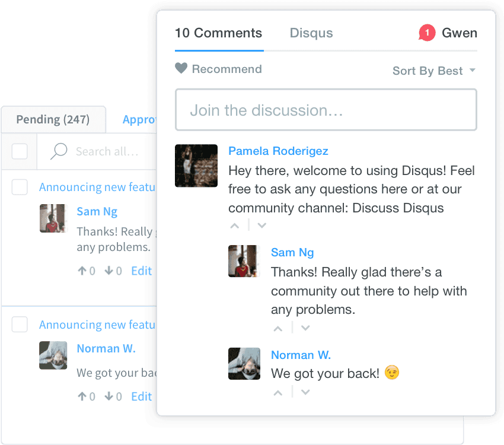The width and height of the screenshot is (504, 445).
Task: Click the Join the discussion input box
Action: click(x=326, y=110)
